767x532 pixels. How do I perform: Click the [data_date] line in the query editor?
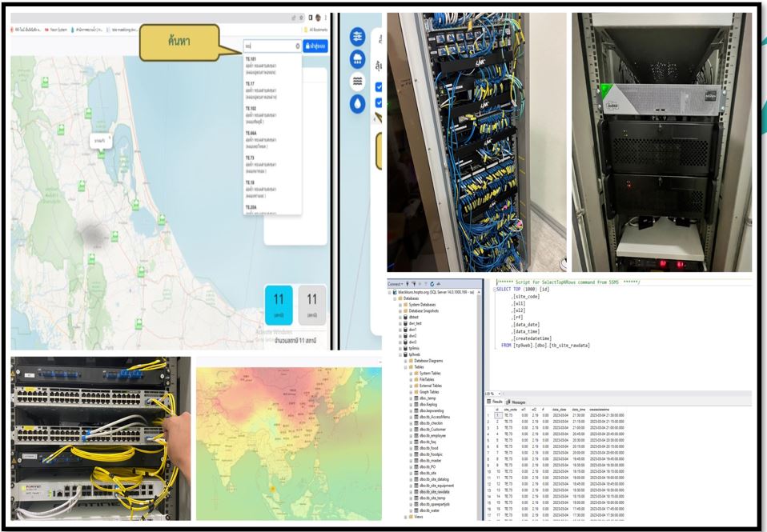pyautogui.click(x=526, y=324)
